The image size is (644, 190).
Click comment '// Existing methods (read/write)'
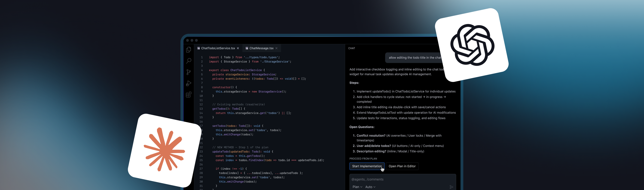coord(238,104)
